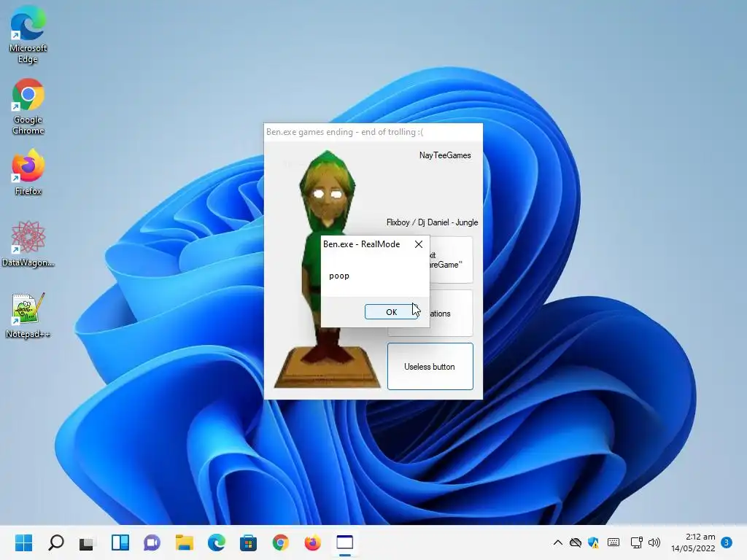The height and width of the screenshot is (560, 747).
Task: Click the partly hidden ScareGame exit button
Action: coord(451,260)
